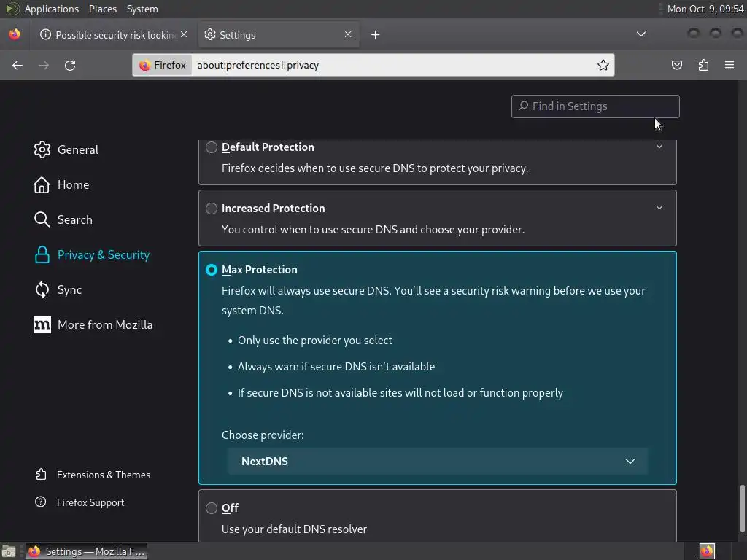Switch to Possible security risk tab
747x560 pixels.
[109, 34]
